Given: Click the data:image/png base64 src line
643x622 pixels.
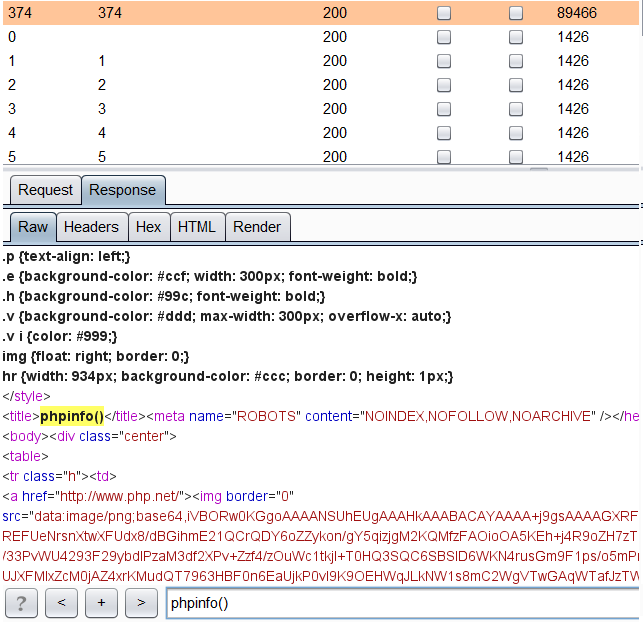Looking at the screenshot, I should [320, 516].
